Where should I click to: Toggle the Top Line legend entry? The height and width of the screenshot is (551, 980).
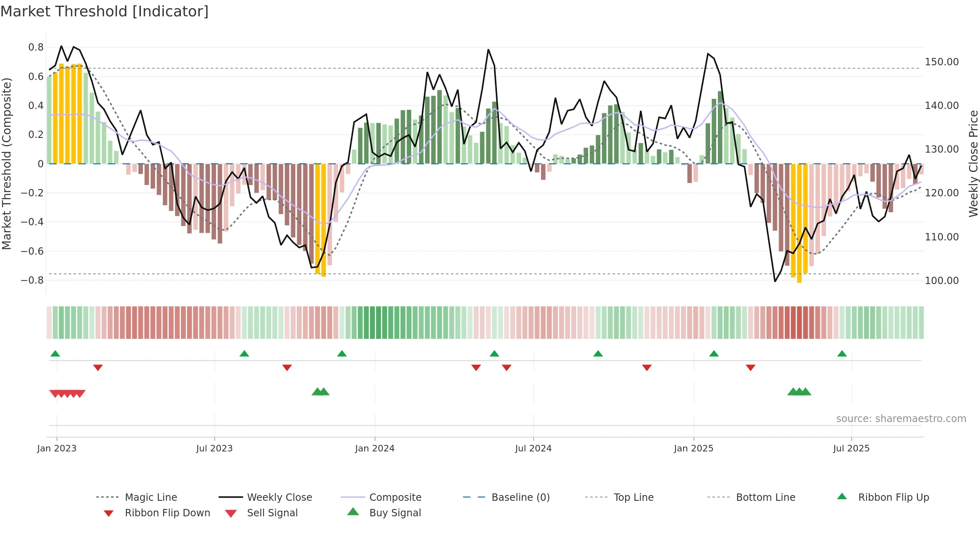click(619, 497)
